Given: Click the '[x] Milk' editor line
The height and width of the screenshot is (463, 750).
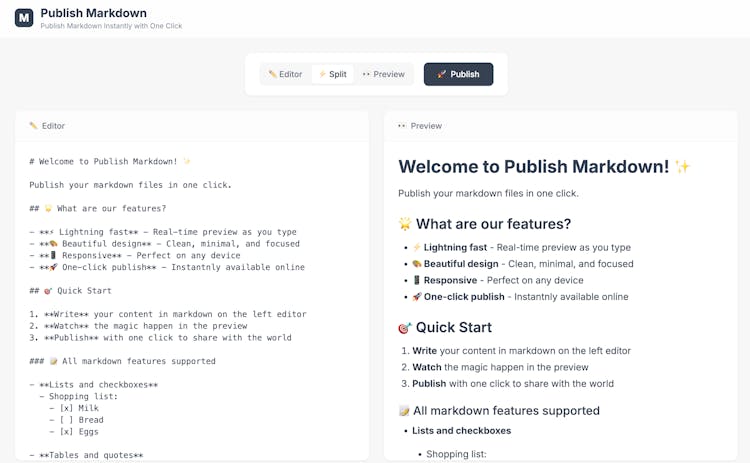Looking at the screenshot, I should 74,408.
